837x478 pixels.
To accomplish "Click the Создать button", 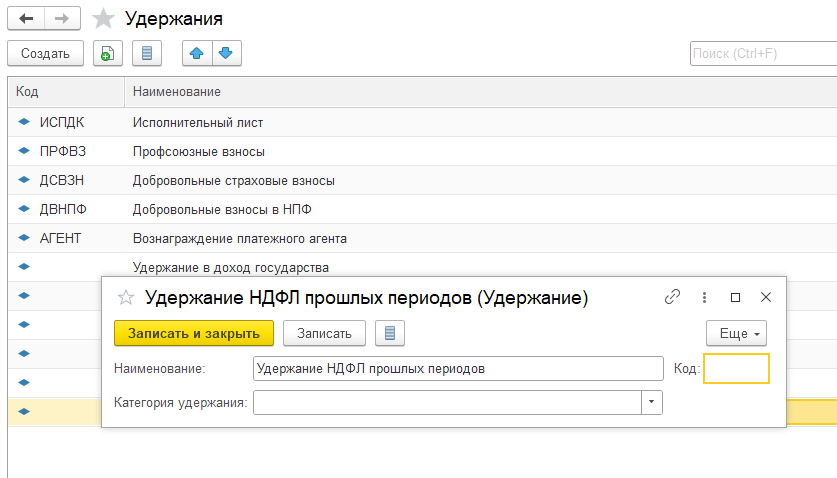I will [x=45, y=53].
